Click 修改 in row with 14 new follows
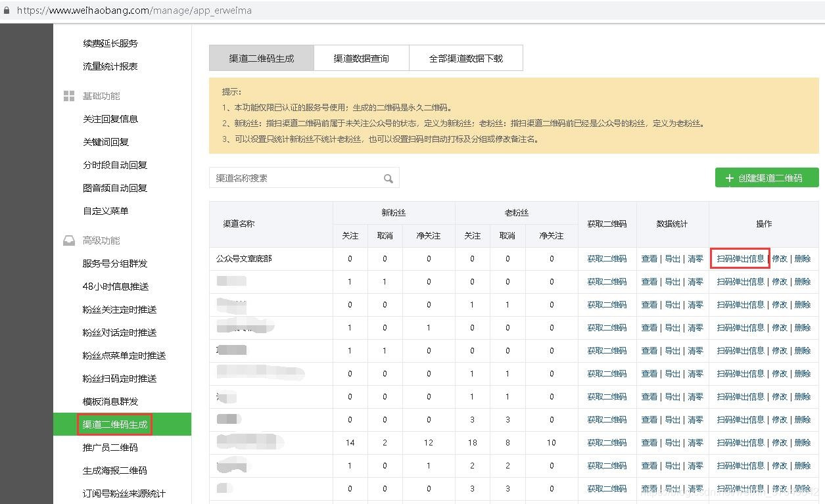825x504 pixels. click(x=780, y=443)
